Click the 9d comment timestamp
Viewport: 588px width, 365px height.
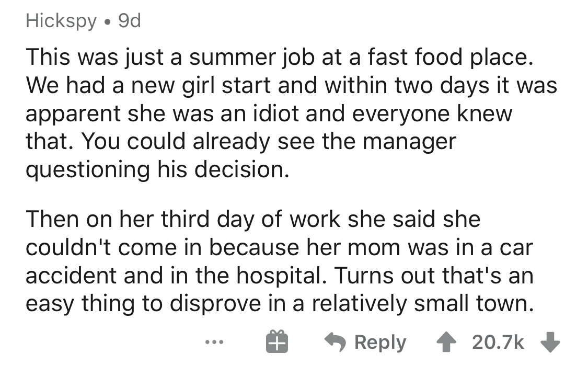pyautogui.click(x=130, y=21)
